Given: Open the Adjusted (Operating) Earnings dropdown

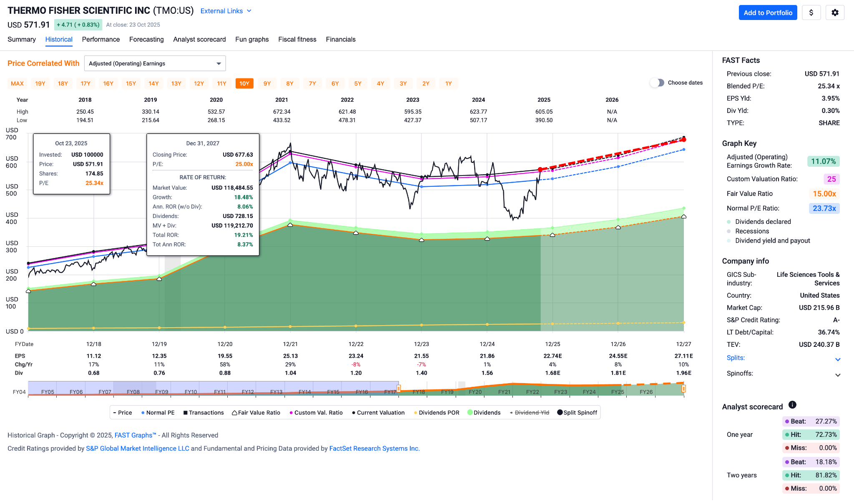Looking at the screenshot, I should point(155,63).
